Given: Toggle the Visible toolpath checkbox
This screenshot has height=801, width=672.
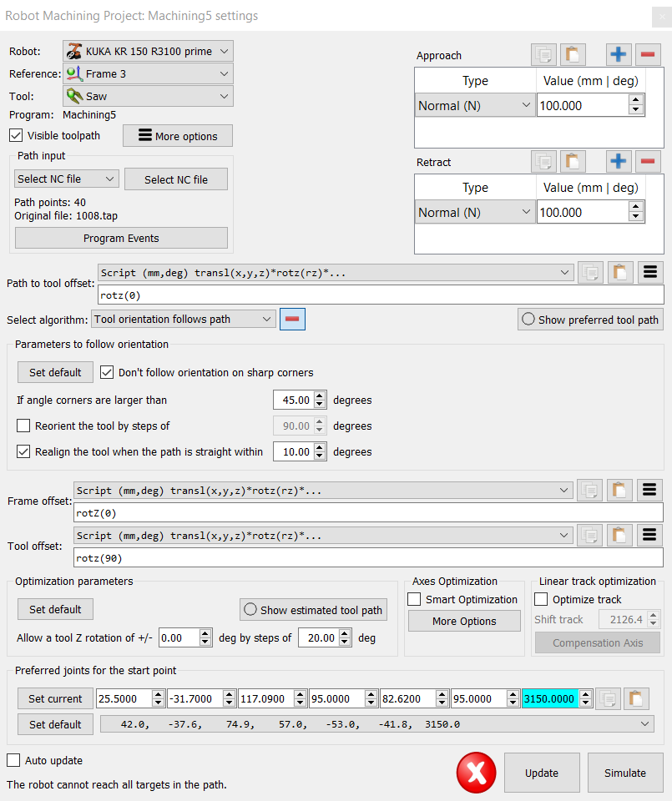Looking at the screenshot, I should coord(17,135).
